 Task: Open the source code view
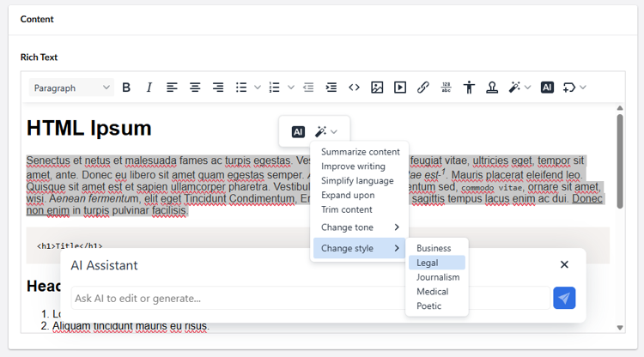(x=354, y=88)
